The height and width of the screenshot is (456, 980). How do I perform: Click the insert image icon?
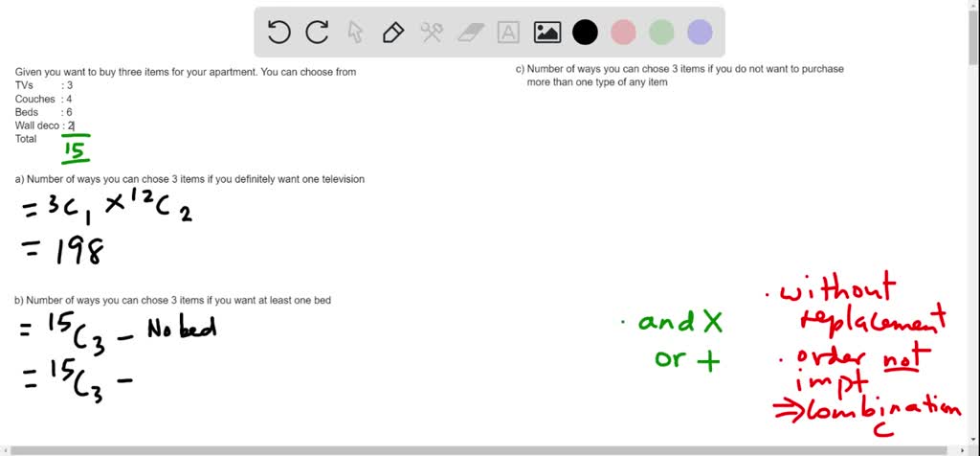pyautogui.click(x=547, y=33)
